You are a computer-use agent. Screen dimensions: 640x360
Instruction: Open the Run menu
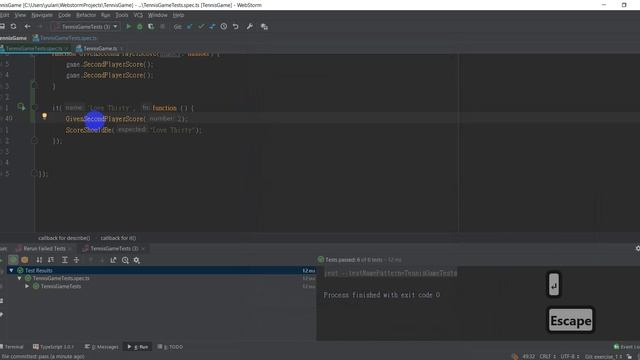[x=106, y=15]
